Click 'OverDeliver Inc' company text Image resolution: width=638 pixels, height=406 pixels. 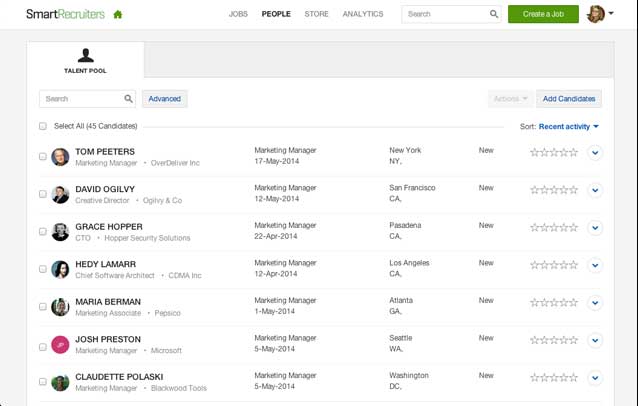pyautogui.click(x=175, y=163)
